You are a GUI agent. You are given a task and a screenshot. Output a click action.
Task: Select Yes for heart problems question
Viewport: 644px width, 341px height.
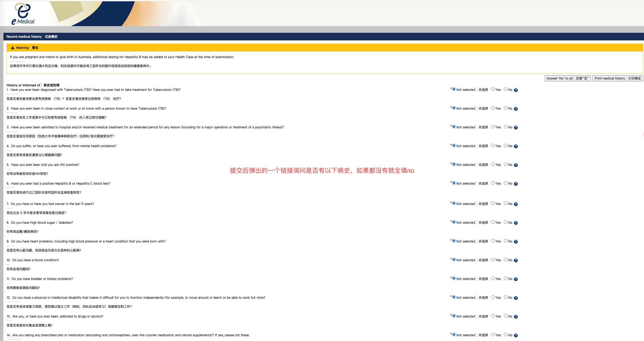click(493, 241)
